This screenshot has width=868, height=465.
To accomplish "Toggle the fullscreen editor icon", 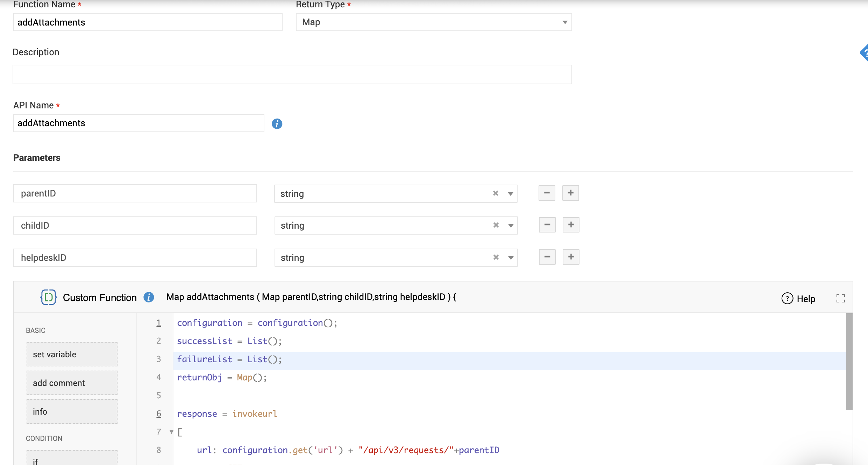I will pyautogui.click(x=840, y=298).
